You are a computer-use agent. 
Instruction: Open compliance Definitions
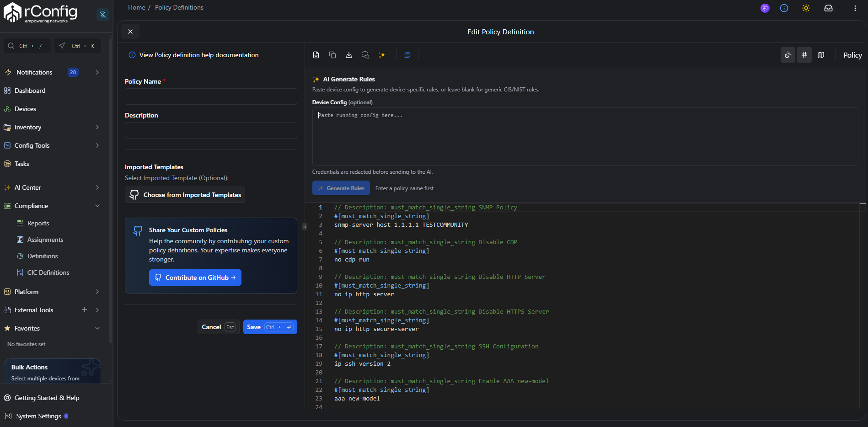pos(43,256)
